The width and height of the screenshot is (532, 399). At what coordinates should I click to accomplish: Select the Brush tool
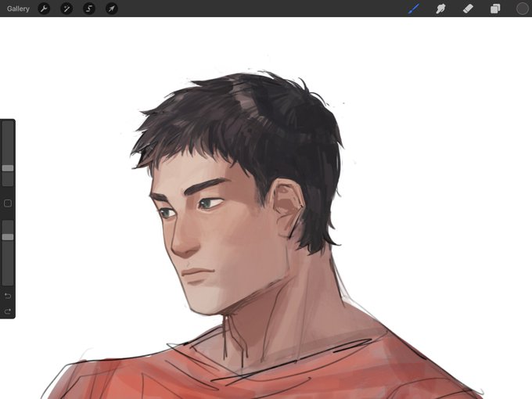pyautogui.click(x=414, y=9)
